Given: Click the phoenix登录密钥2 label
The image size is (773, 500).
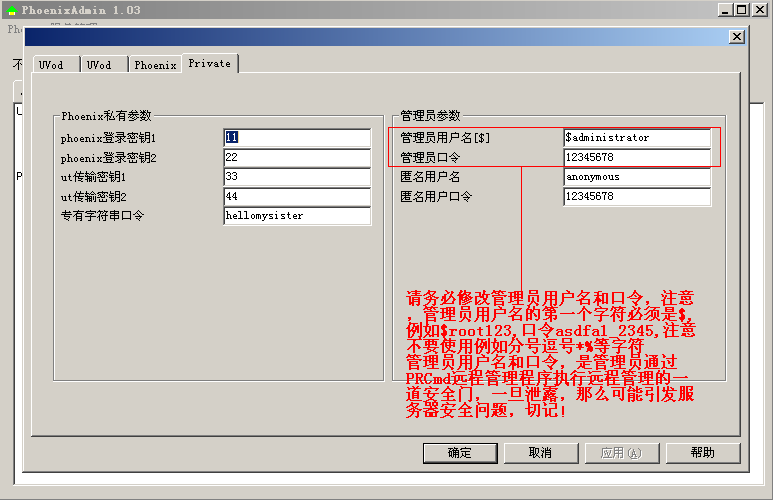Looking at the screenshot, I should (x=108, y=158).
